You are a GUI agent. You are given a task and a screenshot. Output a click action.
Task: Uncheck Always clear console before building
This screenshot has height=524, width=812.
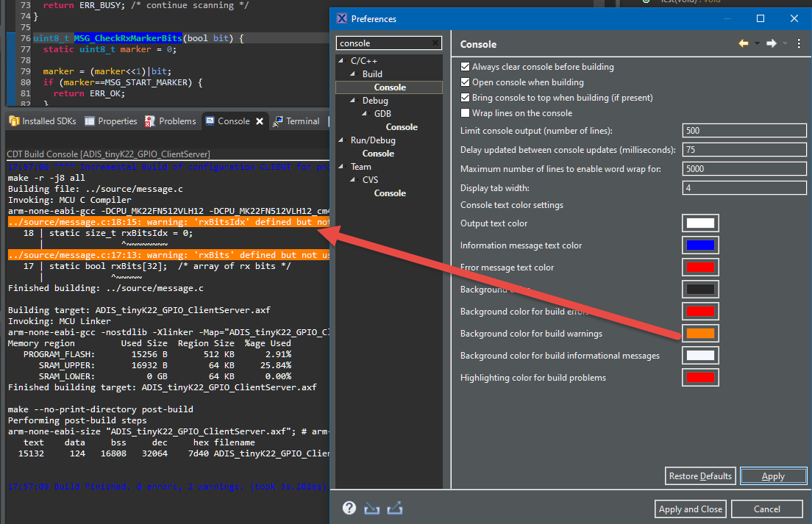[x=465, y=67]
